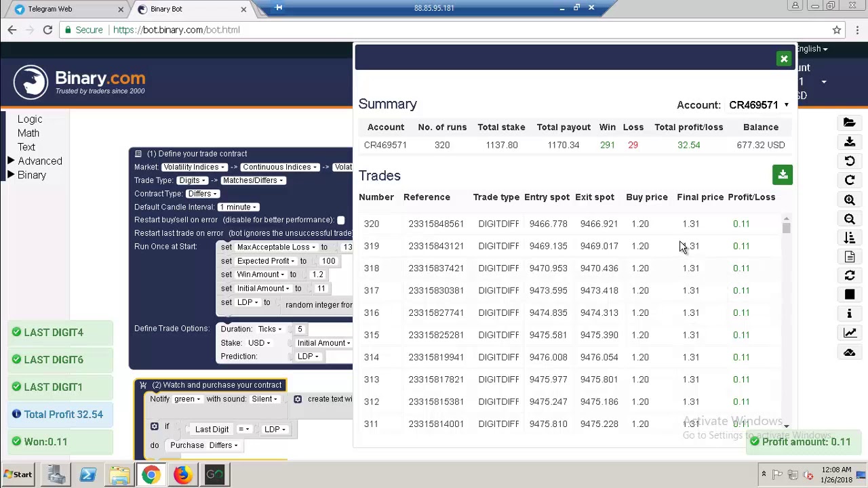
Task: Open the Silent sound dropdown
Action: click(264, 399)
